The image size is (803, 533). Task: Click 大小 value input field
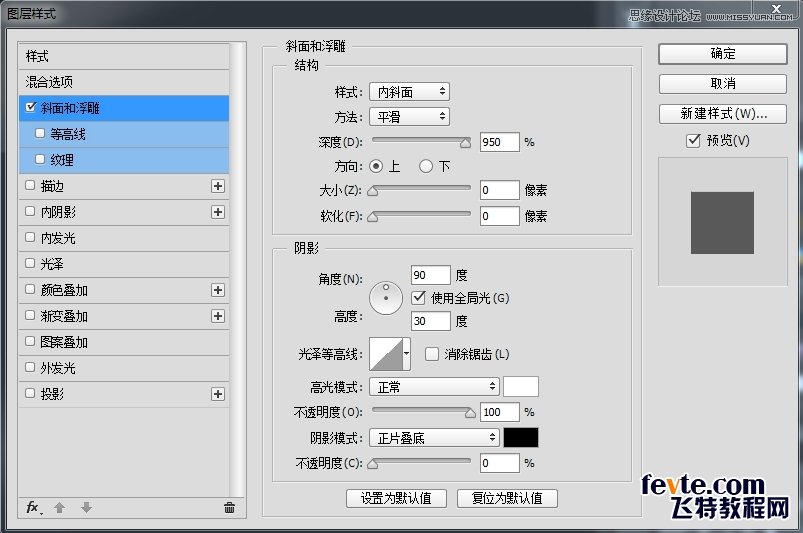click(500, 190)
